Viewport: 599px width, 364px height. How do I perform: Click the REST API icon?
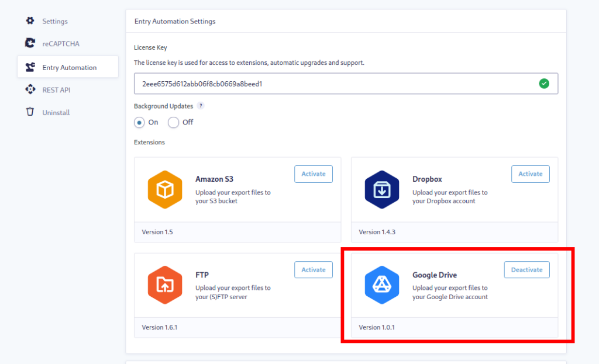pyautogui.click(x=30, y=89)
